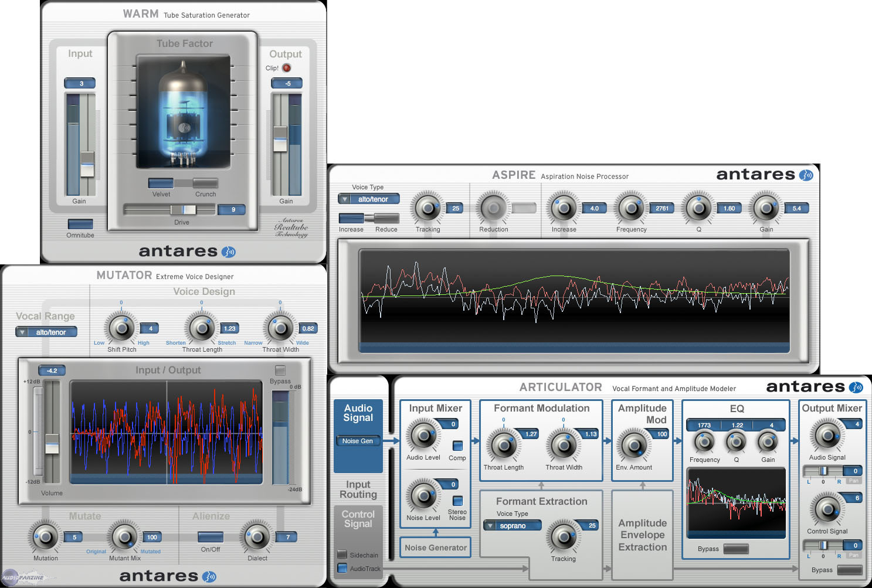The image size is (872, 588).
Task: Click the Mutator Throat Length value 1.23
Action: click(230, 328)
